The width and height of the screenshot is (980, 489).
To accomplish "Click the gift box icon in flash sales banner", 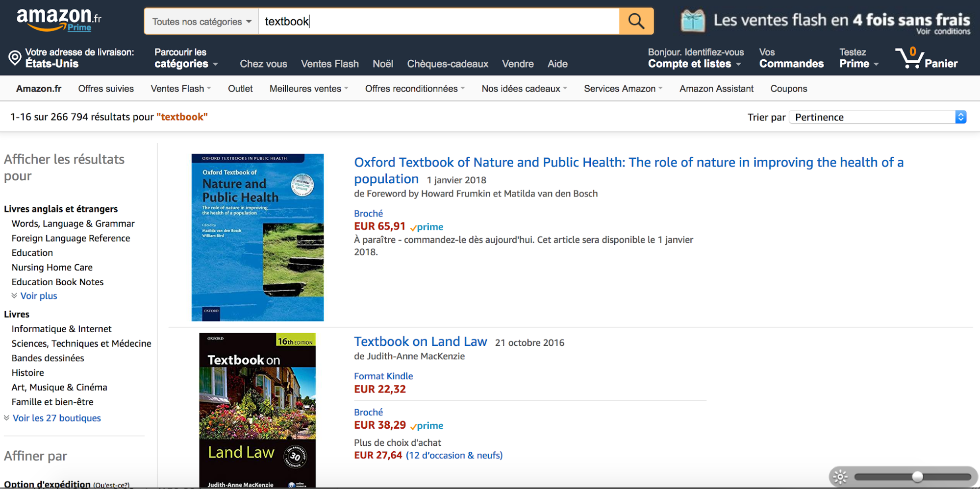I will click(692, 20).
